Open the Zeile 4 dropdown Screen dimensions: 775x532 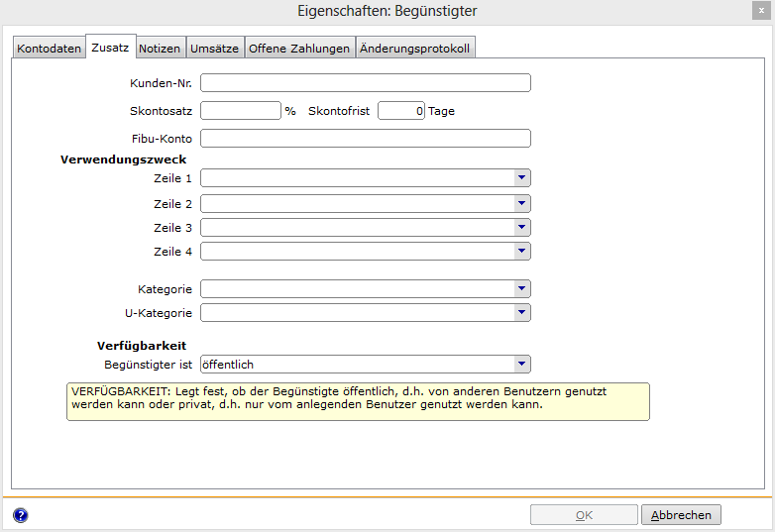point(521,251)
